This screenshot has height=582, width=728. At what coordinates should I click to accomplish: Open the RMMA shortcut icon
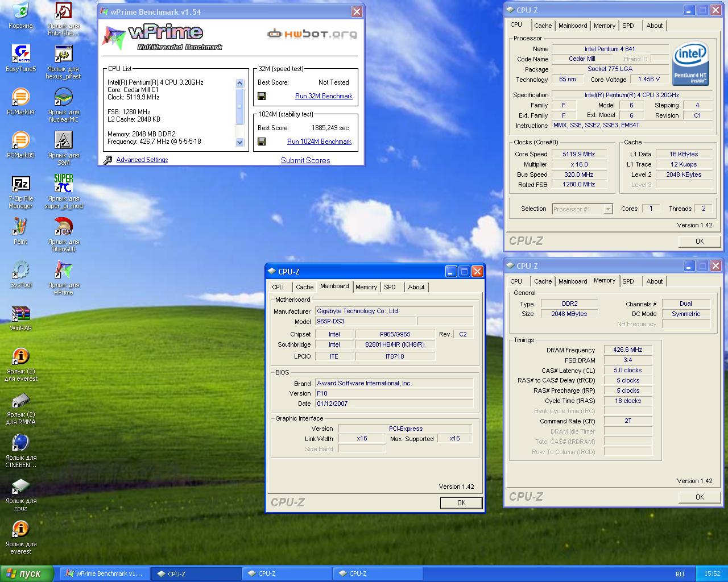coord(20,400)
